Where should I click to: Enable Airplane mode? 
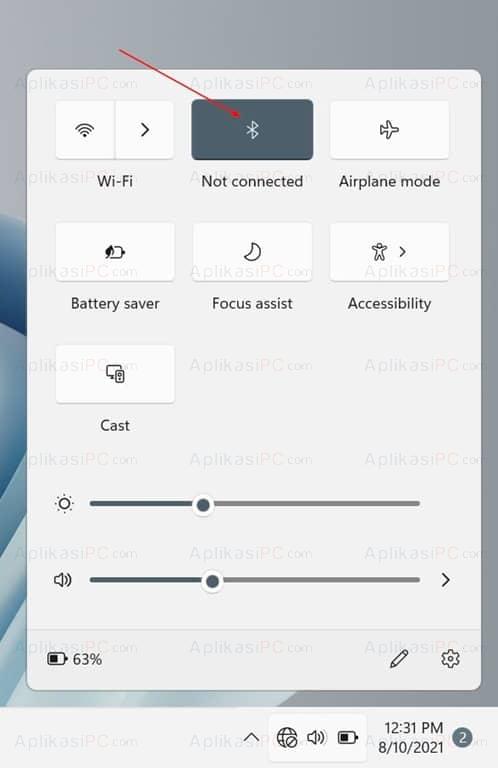[389, 130]
